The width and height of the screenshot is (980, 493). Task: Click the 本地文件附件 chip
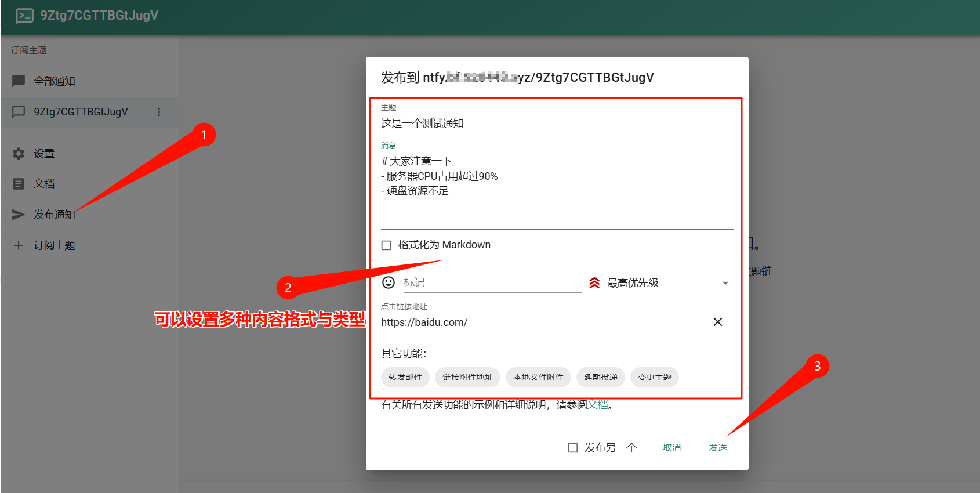tap(538, 377)
